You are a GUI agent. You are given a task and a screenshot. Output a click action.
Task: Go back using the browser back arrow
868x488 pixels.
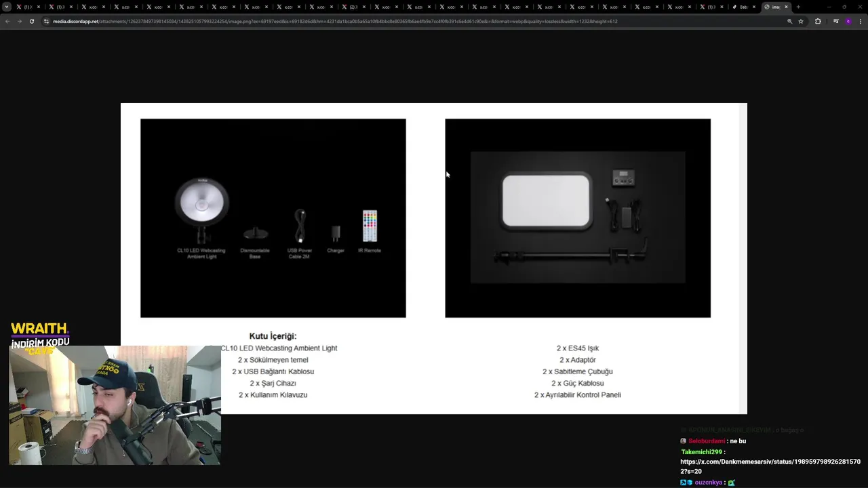pyautogui.click(x=7, y=21)
